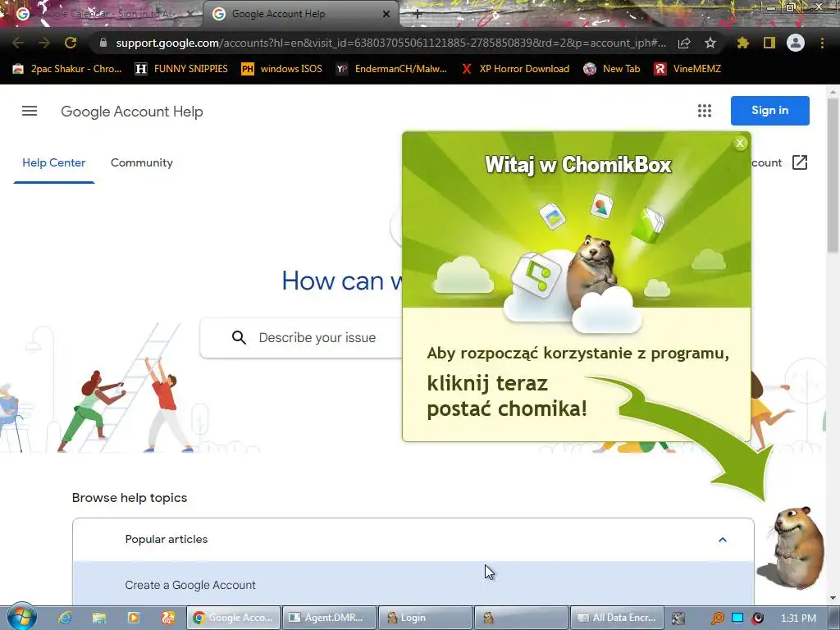Viewport: 840px width, 630px height.
Task: Switch to Login taskbar window
Action: click(x=425, y=618)
